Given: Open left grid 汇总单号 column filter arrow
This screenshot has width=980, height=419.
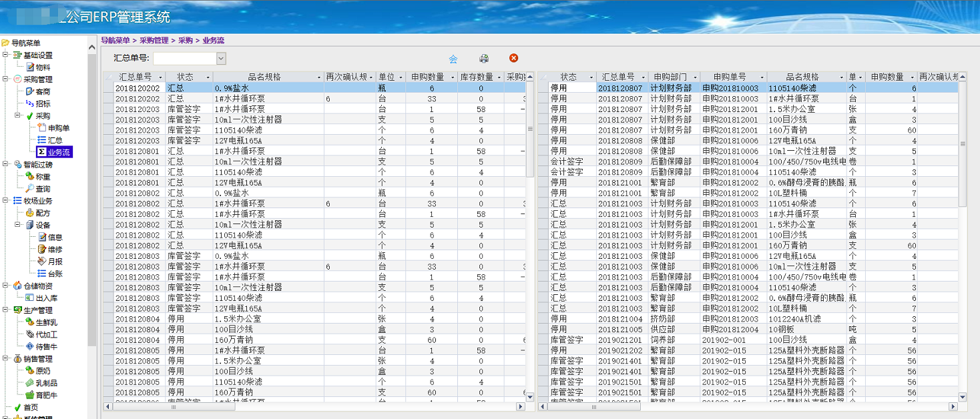Looking at the screenshot, I should pyautogui.click(x=160, y=77).
